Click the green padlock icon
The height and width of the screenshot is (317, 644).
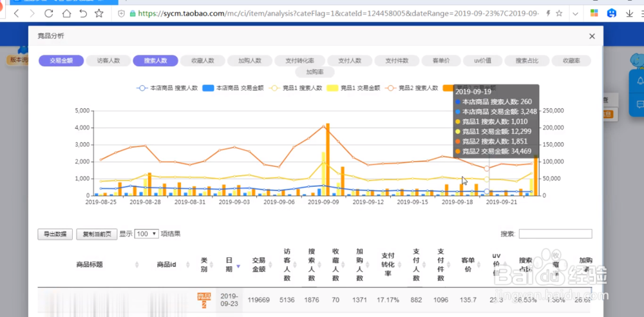tap(132, 14)
